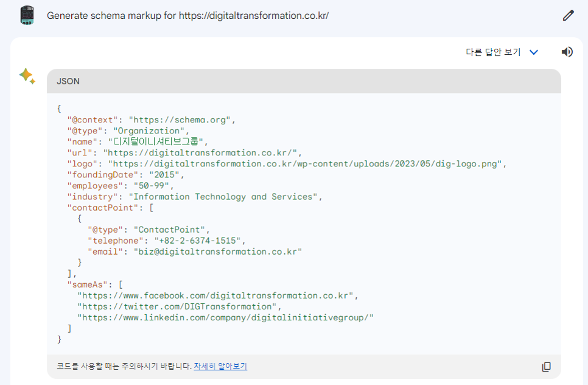This screenshot has width=588, height=385.
Task: Click the speaker read-aloud icon
Action: 567,52
